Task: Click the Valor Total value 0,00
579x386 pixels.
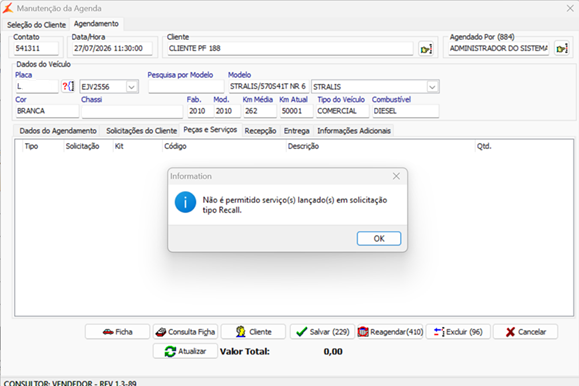Action: click(x=333, y=351)
